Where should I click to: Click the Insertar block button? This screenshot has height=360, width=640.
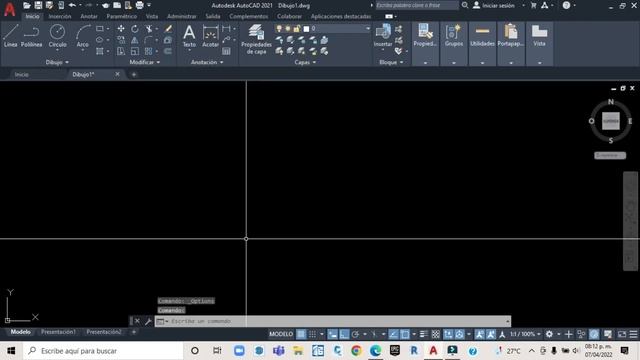pyautogui.click(x=383, y=36)
